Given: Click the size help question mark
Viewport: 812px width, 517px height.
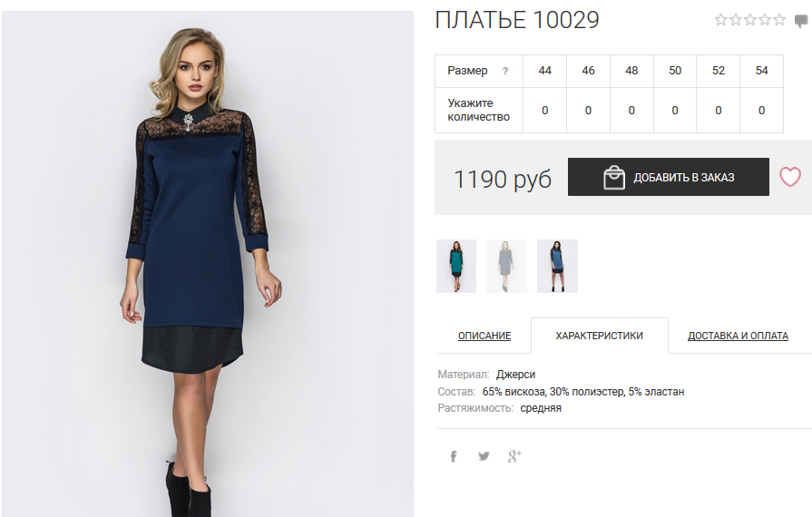Looking at the screenshot, I should tap(505, 71).
